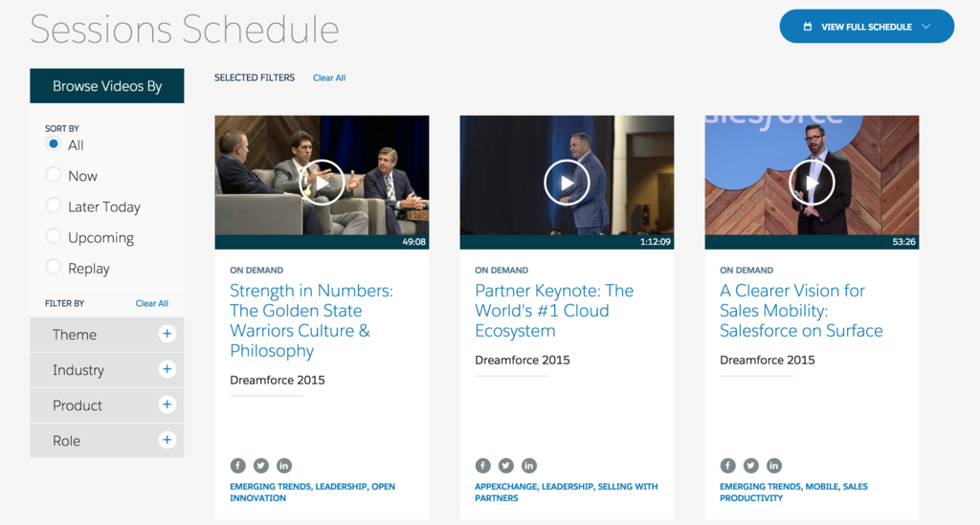The image size is (980, 525).
Task: Play the Clearer Vision for Sales Mobility video
Action: point(812,183)
